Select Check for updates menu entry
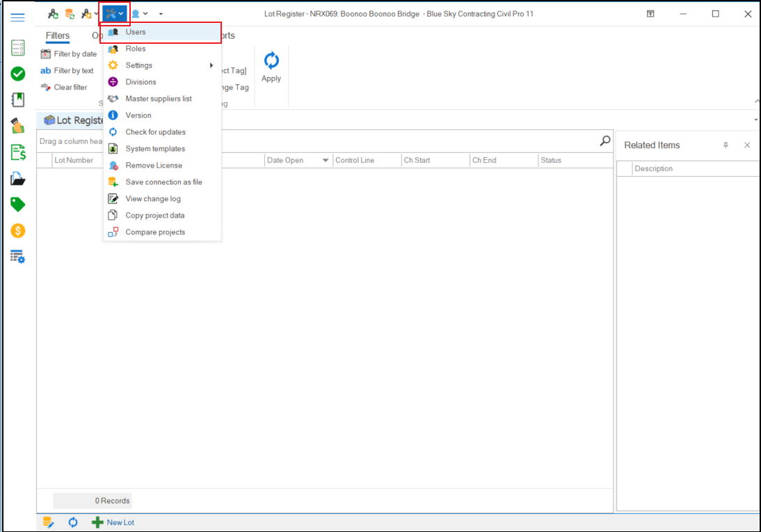761x532 pixels. click(x=155, y=132)
